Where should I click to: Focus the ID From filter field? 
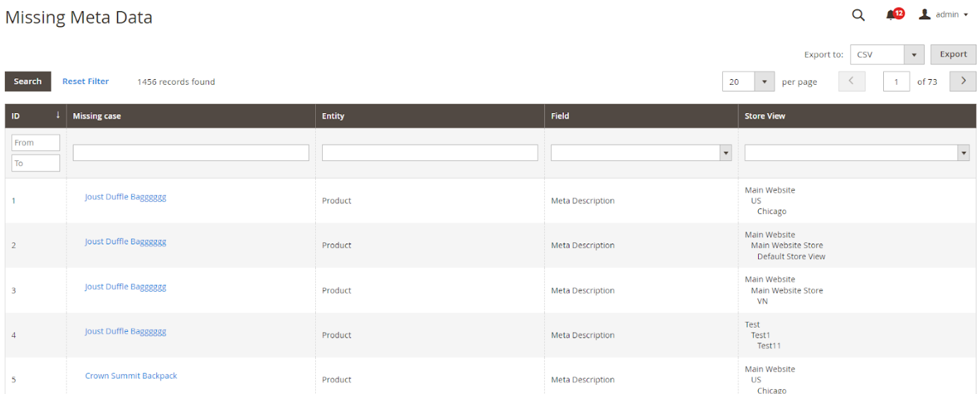coord(35,143)
